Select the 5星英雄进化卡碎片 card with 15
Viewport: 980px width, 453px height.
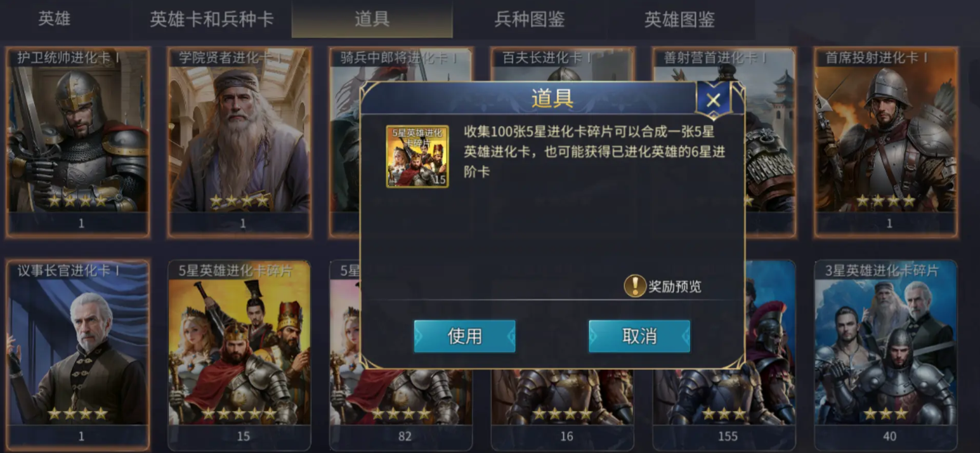(x=239, y=355)
